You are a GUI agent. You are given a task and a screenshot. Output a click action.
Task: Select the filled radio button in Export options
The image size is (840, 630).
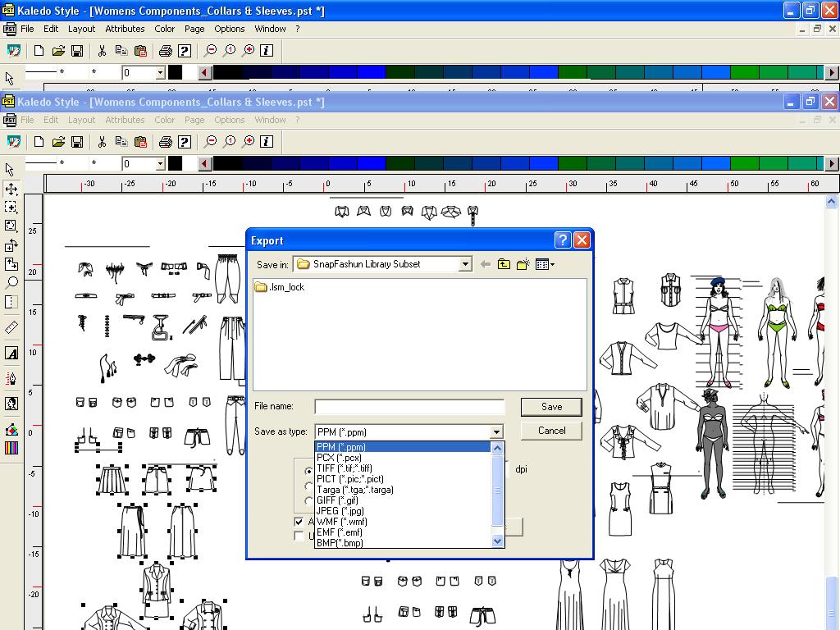coord(308,472)
